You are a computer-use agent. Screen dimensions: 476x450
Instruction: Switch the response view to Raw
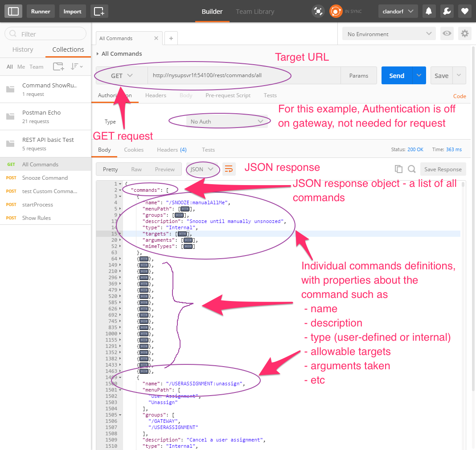click(136, 169)
